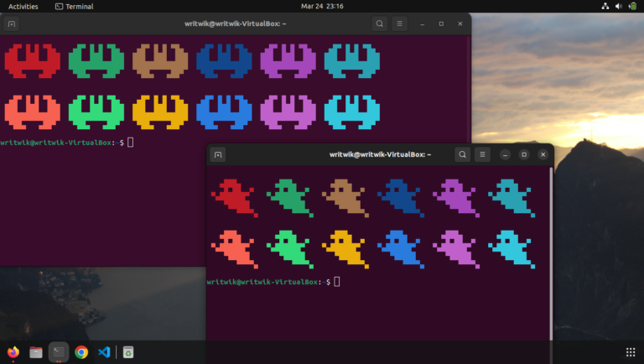Search in the front terminal window
This screenshot has width=644, height=364.
point(463,154)
